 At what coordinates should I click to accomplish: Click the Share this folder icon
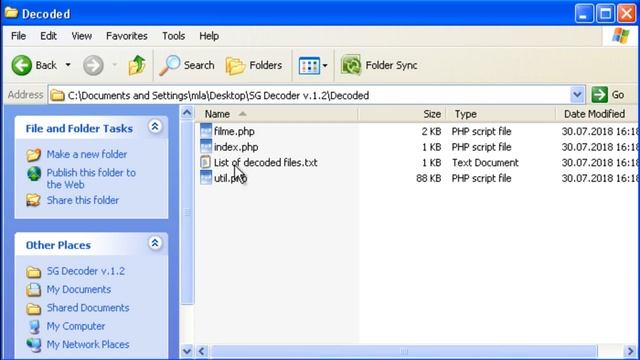[x=33, y=200]
